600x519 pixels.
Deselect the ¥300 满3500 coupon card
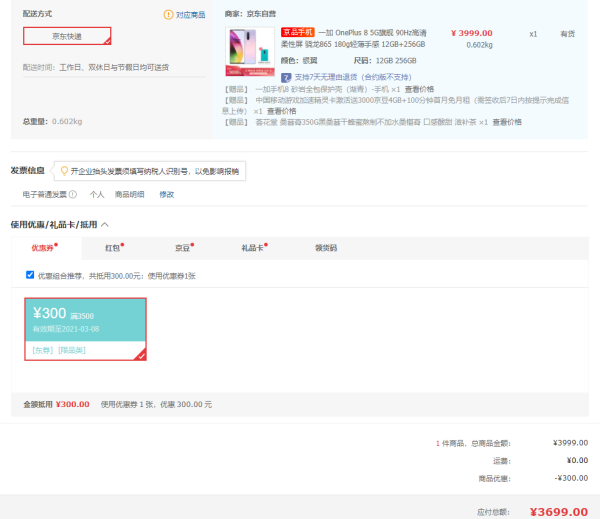pos(85,329)
